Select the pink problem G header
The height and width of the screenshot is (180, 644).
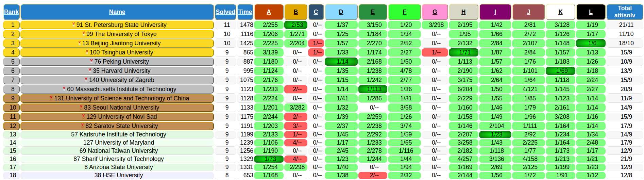(x=435, y=12)
